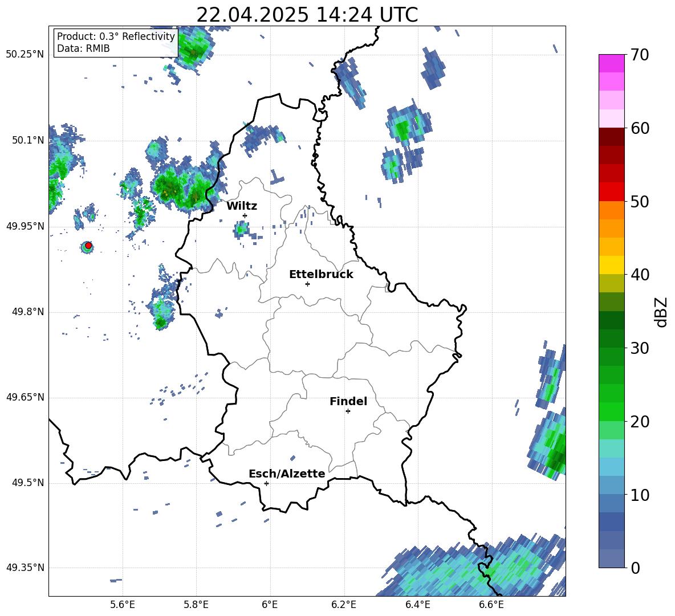Click the Findel cross marker
Image resolution: width=675 pixels, height=616 pixels.
tap(348, 411)
